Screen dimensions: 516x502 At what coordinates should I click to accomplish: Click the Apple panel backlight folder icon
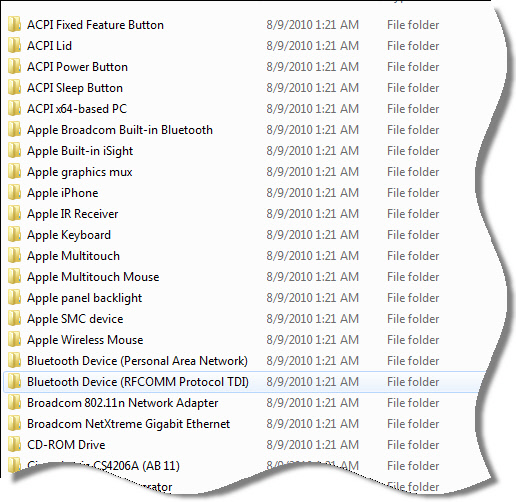[x=14, y=298]
